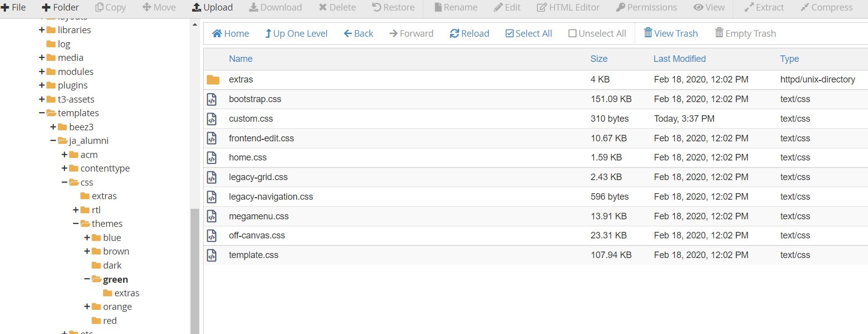868x334 pixels.
Task: Select the megamenu.css file name
Action: [x=258, y=216]
